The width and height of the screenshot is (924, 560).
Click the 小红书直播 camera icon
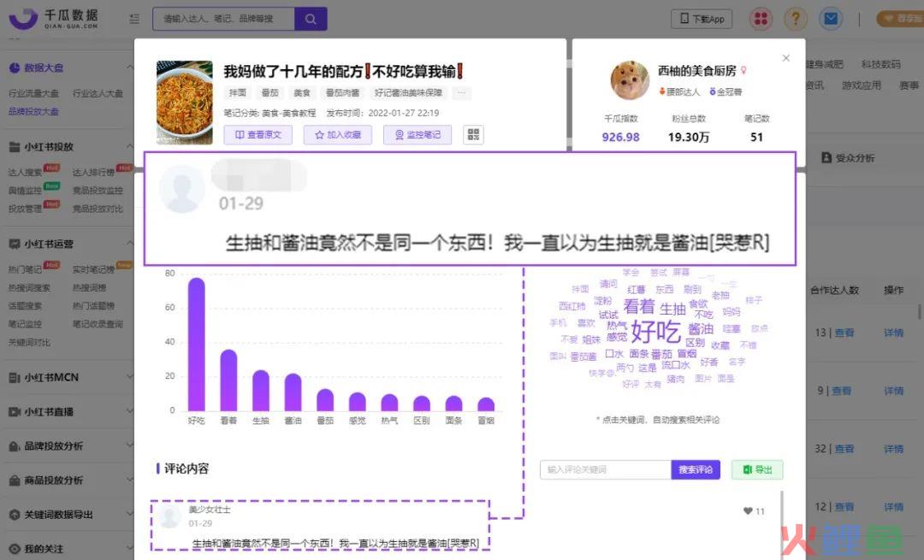pos(15,411)
